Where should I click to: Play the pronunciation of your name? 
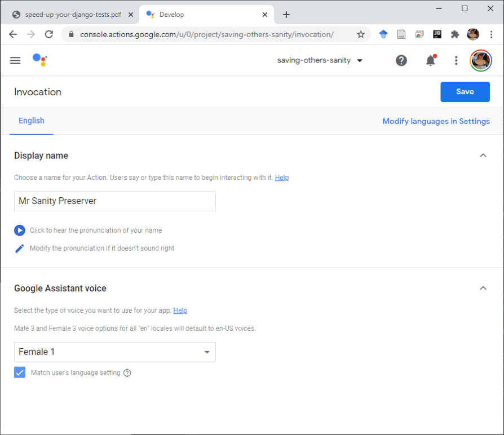click(x=20, y=230)
